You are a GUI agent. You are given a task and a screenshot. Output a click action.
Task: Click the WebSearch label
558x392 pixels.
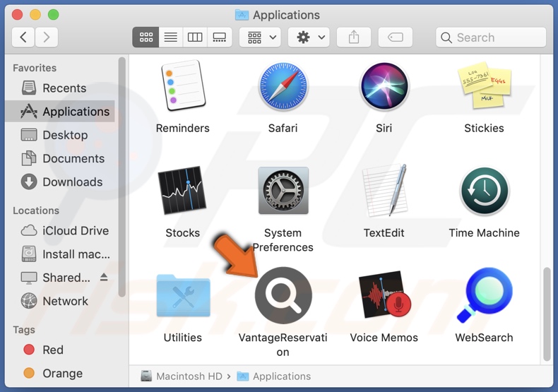485,337
